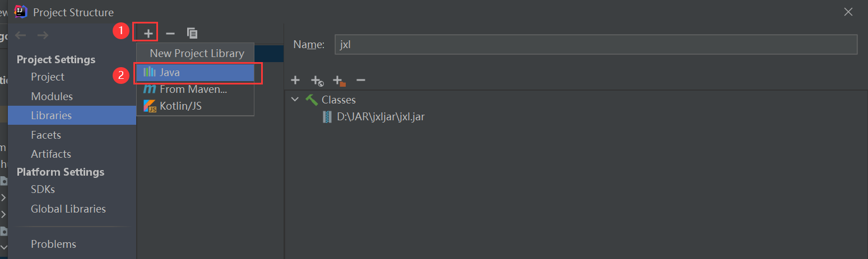Click the copy library icon
The image size is (868, 259).
192,34
